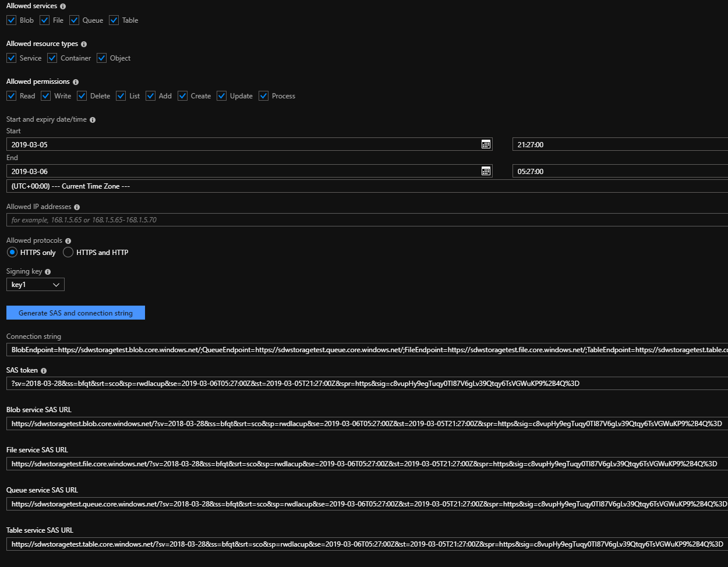728x567 pixels.
Task: Click info icon beside Allowed services
Action: [63, 6]
